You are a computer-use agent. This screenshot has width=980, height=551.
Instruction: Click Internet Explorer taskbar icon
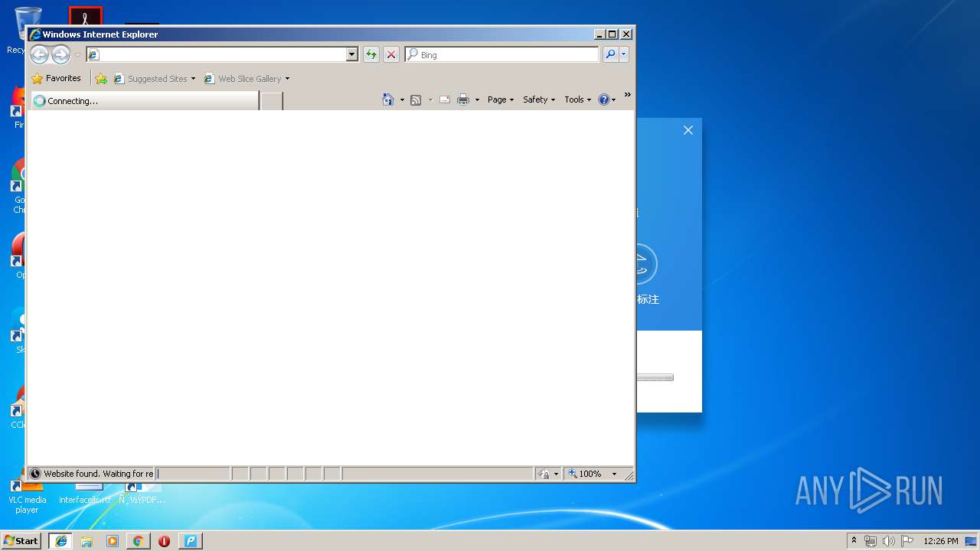[x=61, y=541]
